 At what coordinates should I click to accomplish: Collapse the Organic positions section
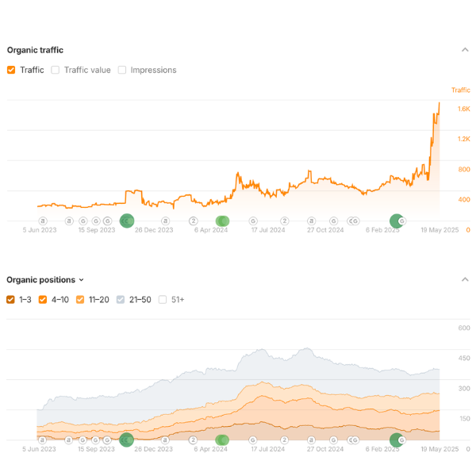465,279
